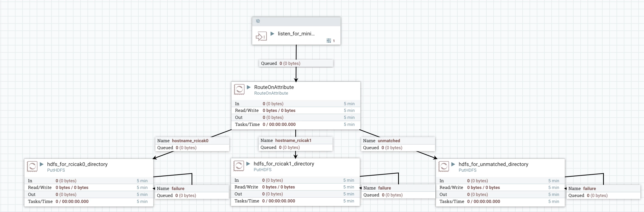Click the hdfs_for_rcicak0_directory processor icon
The width and height of the screenshot is (644, 212).
pyautogui.click(x=32, y=166)
